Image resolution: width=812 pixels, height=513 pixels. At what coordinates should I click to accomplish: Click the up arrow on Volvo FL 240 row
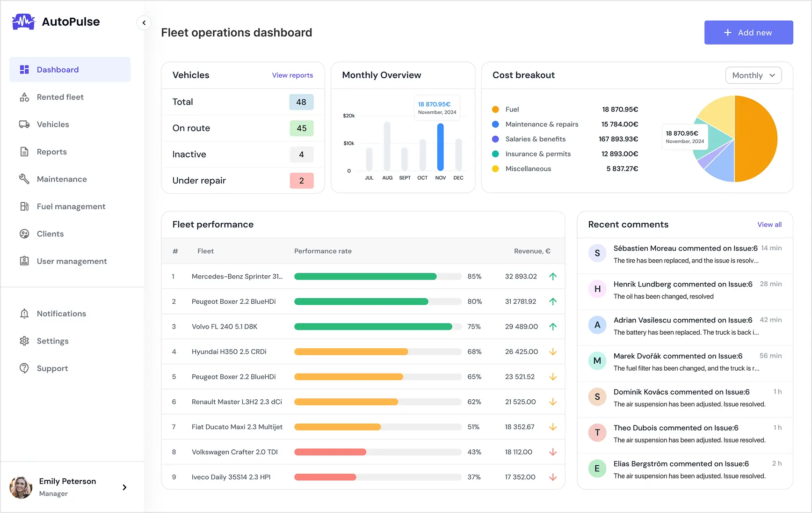coord(553,327)
